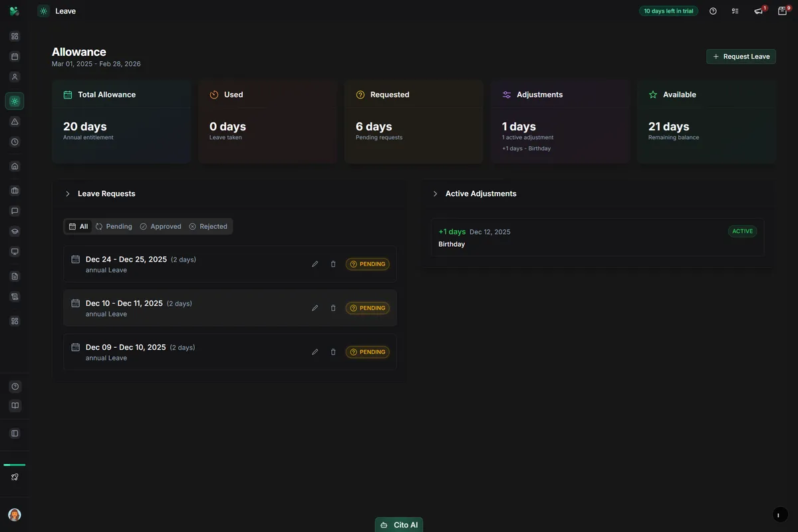The height and width of the screenshot is (532, 798).
Task: Open the announcements megaphone icon
Action: pyautogui.click(x=759, y=11)
